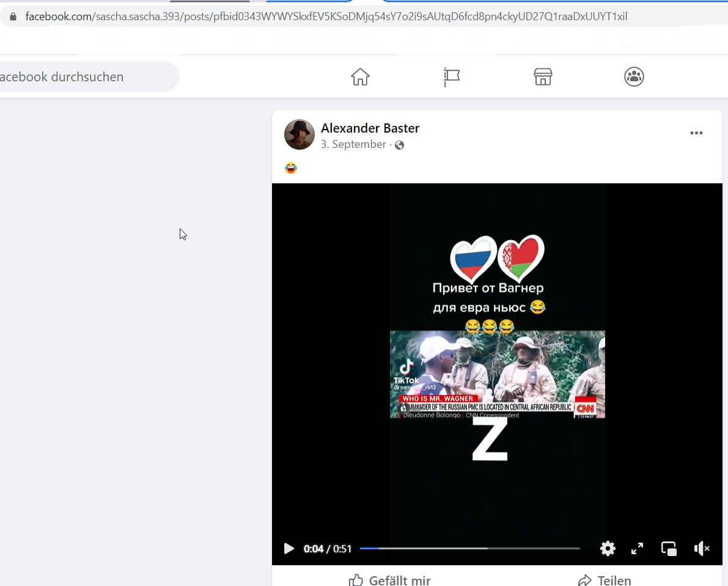728x586 pixels.
Task: Open the Groups tab
Action: (x=634, y=76)
